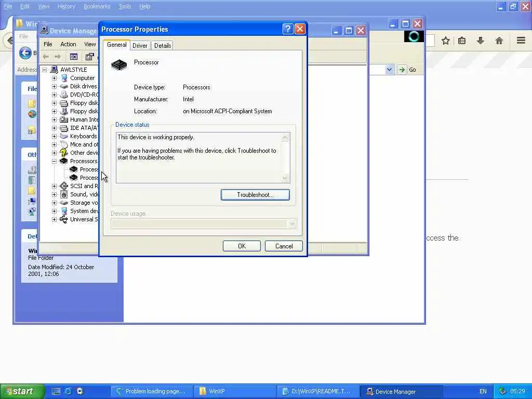Open Device Manager Action menu
532x399 pixels.
click(68, 44)
